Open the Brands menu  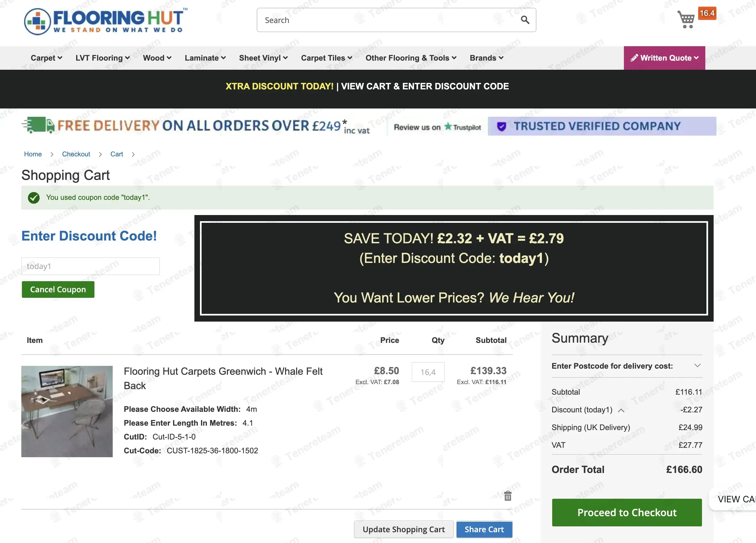[486, 58]
